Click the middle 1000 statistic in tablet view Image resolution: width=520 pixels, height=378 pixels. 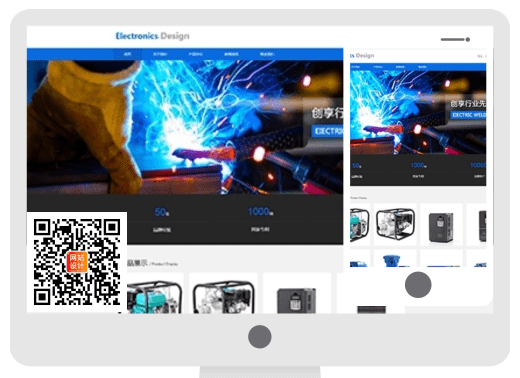click(x=418, y=165)
